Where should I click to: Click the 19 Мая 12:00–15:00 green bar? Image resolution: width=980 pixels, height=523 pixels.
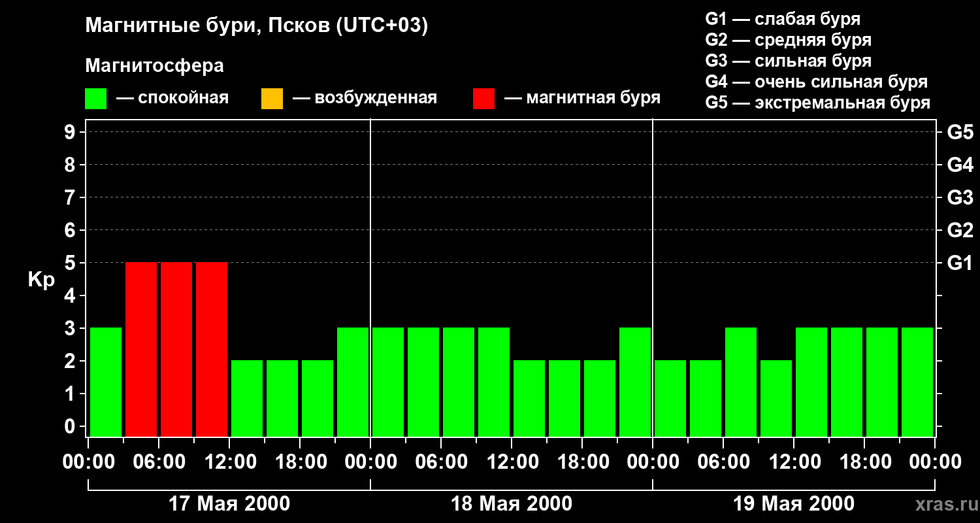tap(811, 382)
